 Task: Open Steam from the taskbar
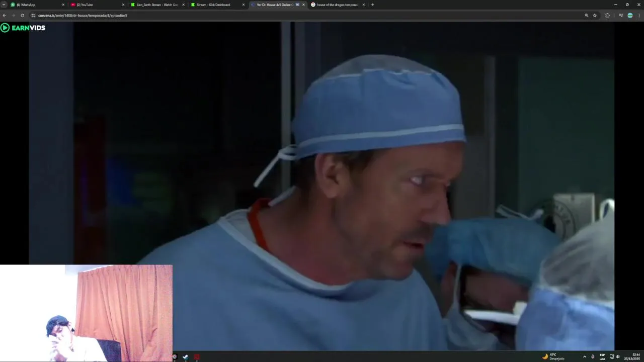click(185, 357)
